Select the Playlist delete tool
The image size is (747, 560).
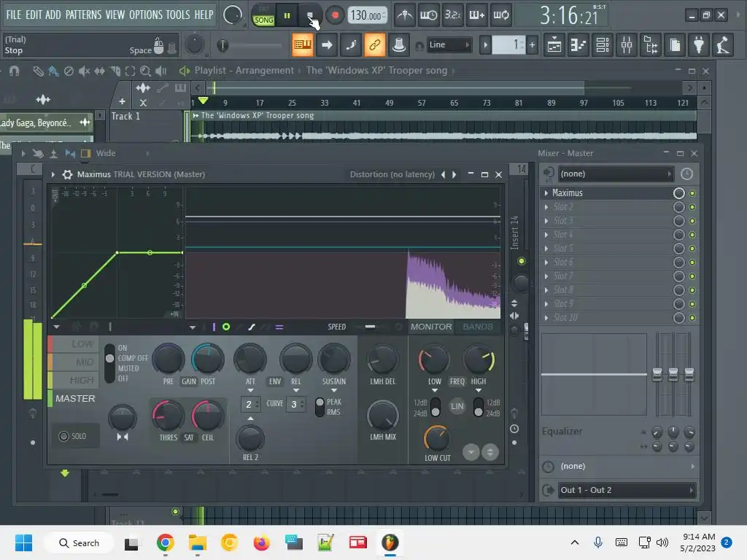(x=69, y=71)
